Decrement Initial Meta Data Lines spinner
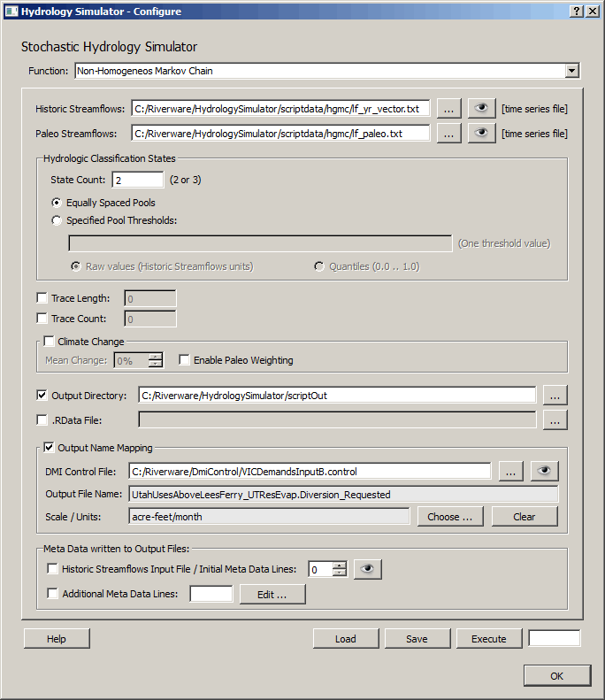The height and width of the screenshot is (700, 605). point(340,573)
